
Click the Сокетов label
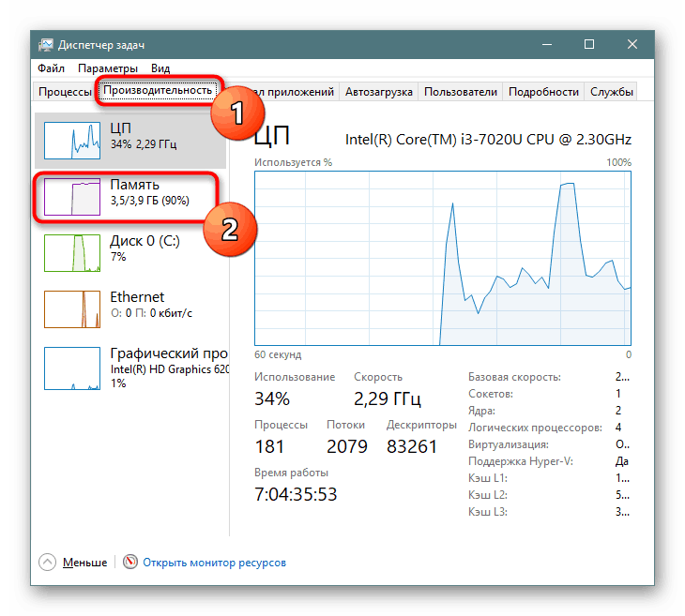[x=490, y=394]
